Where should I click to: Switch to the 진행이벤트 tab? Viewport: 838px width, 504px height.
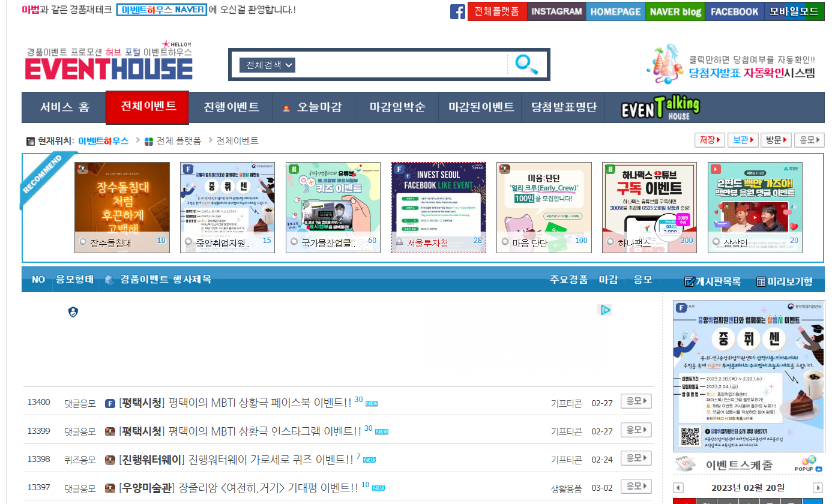tap(232, 107)
